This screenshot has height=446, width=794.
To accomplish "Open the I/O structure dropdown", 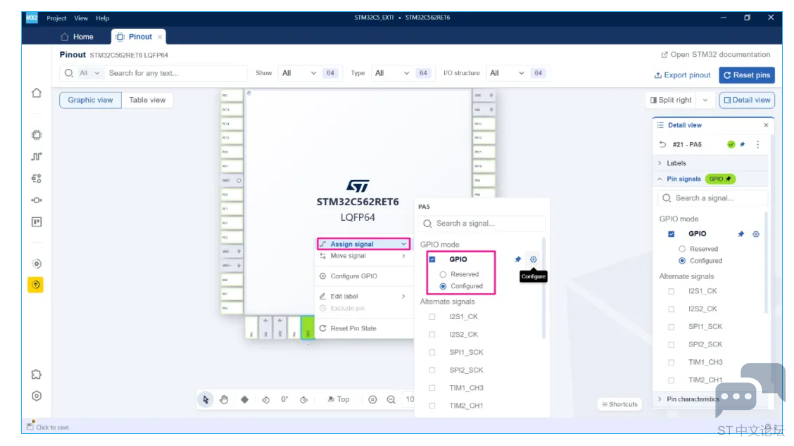I will pyautogui.click(x=507, y=73).
